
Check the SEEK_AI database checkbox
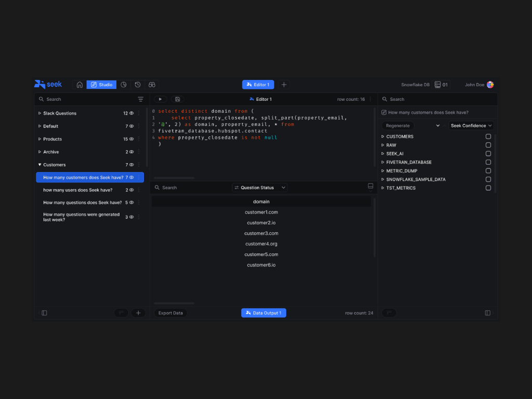(x=488, y=154)
